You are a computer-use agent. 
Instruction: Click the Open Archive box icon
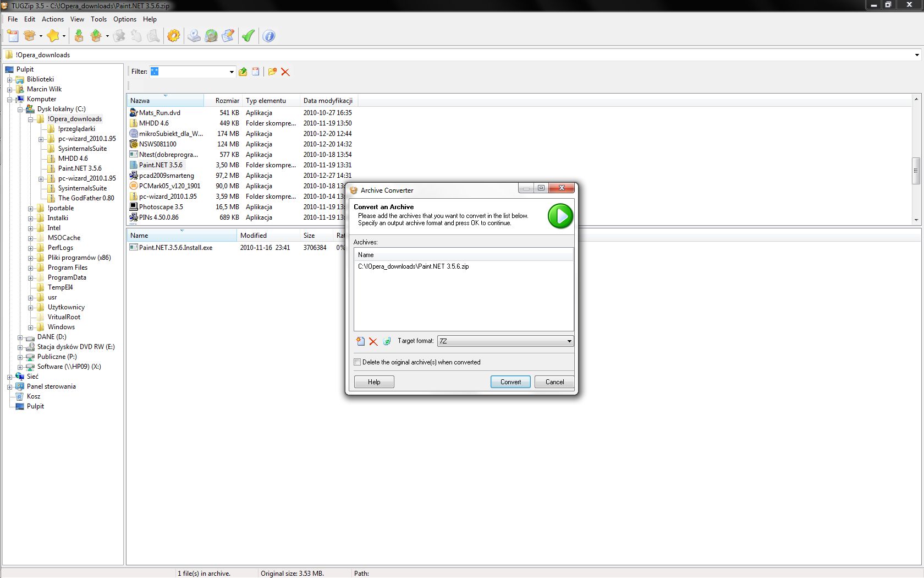point(30,36)
